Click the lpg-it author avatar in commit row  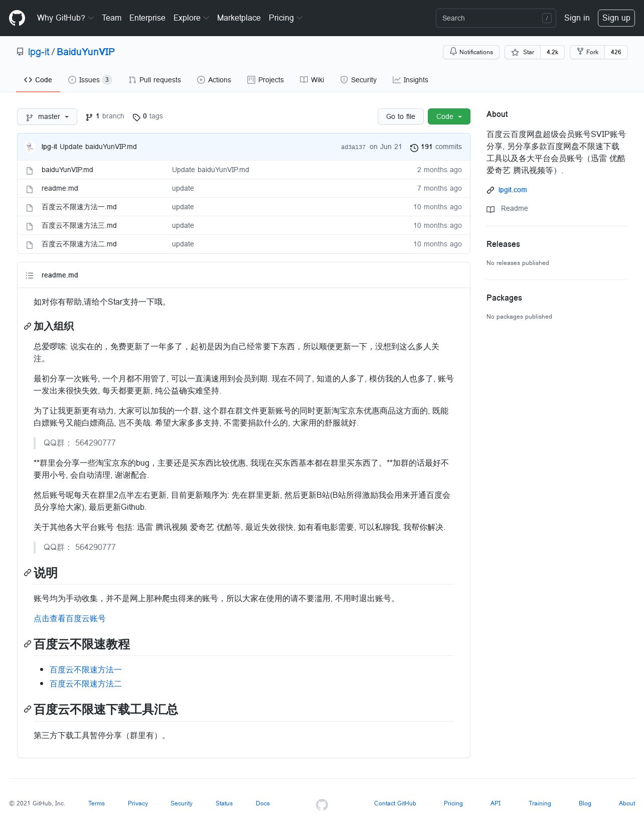30,147
